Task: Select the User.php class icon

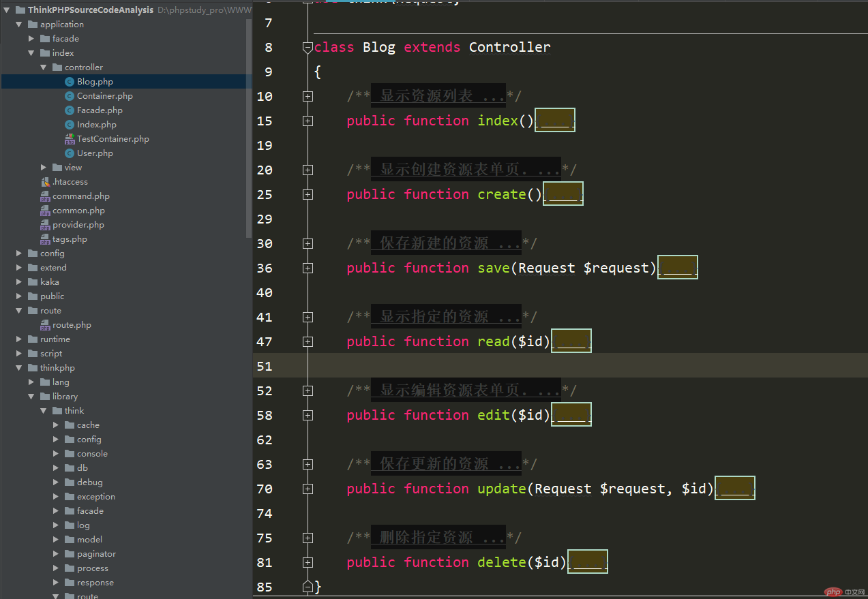Action: pyautogui.click(x=70, y=153)
